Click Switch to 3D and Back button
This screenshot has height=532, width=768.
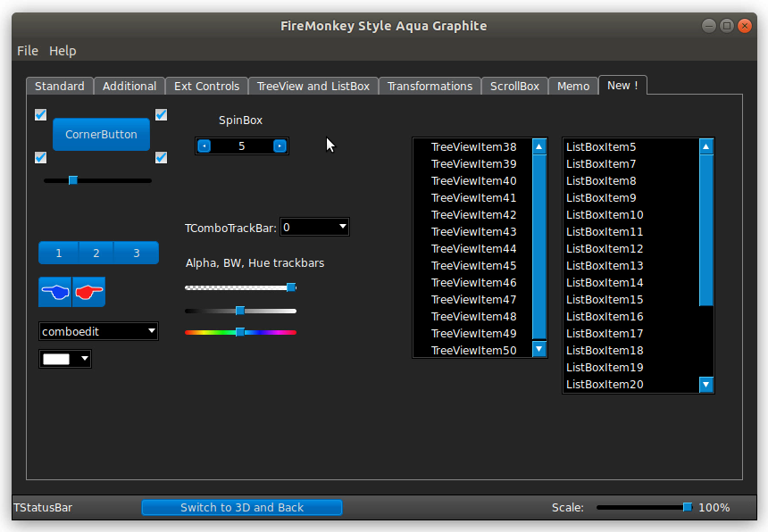242,508
